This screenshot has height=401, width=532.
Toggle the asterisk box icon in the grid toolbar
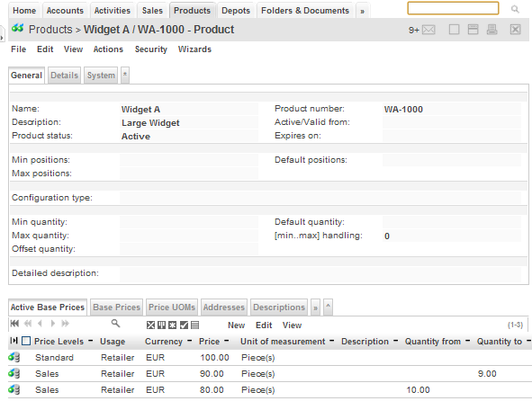point(173,325)
